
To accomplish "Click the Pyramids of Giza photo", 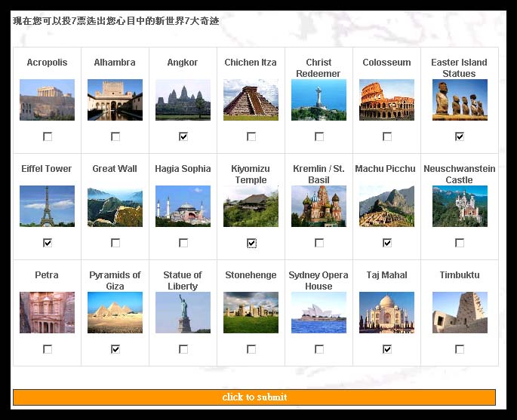I will [115, 313].
